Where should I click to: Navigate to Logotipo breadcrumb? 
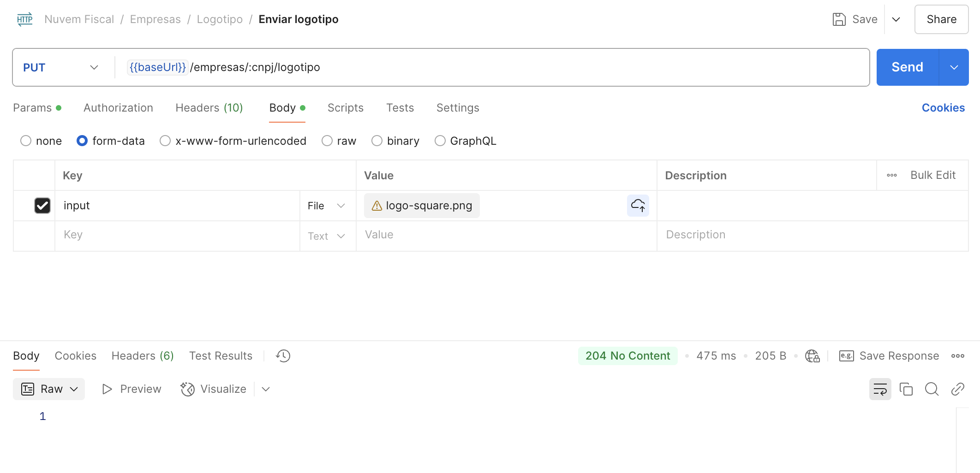coord(220,19)
